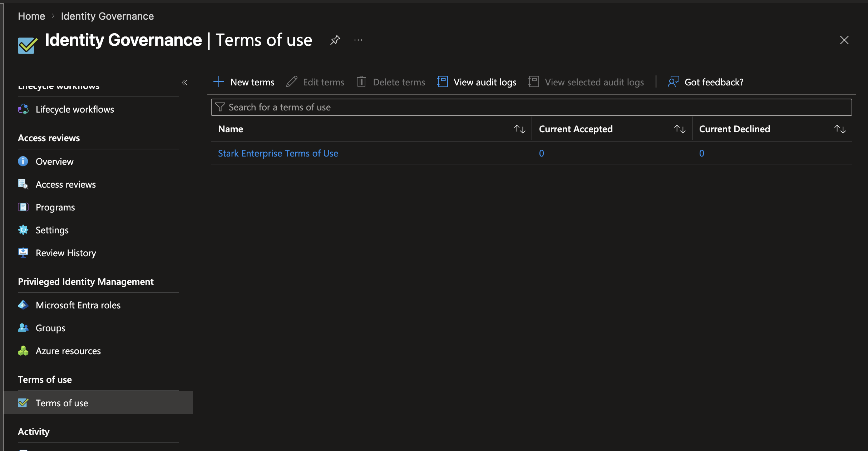868x451 pixels.
Task: Open Lifecycle workflows in sidebar
Action: [x=75, y=109]
